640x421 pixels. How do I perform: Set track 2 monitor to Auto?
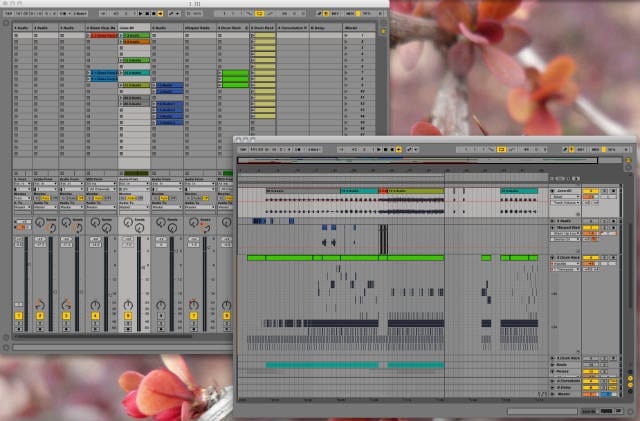click(x=45, y=198)
